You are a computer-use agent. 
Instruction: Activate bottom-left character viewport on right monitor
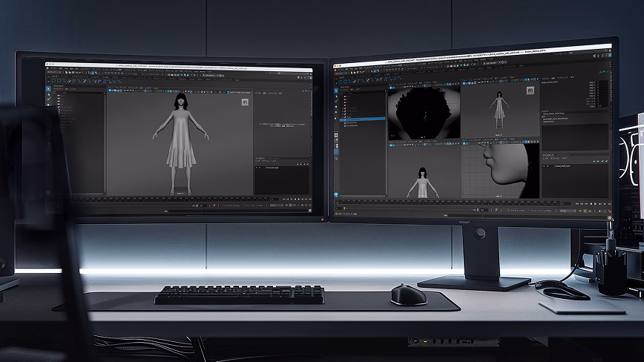click(424, 172)
